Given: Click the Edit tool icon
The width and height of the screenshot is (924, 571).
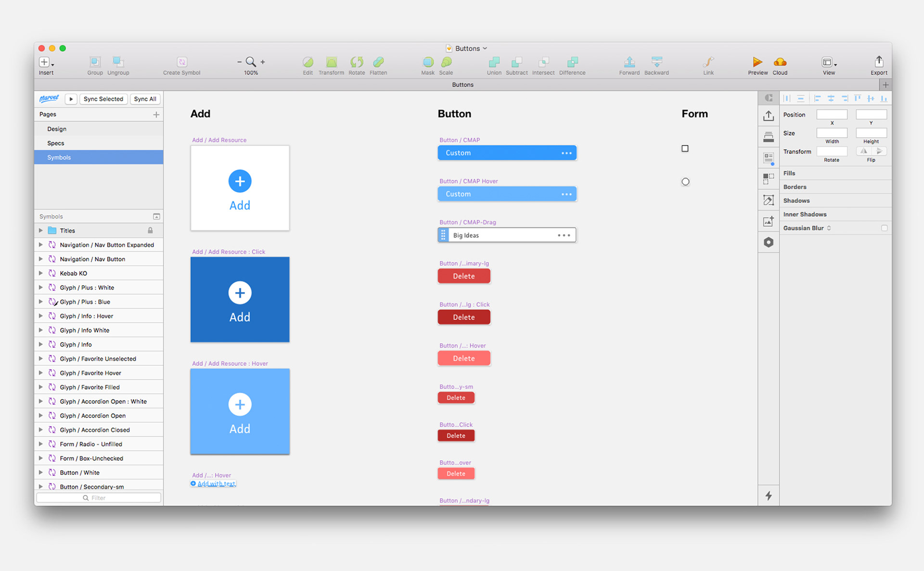Looking at the screenshot, I should (308, 62).
